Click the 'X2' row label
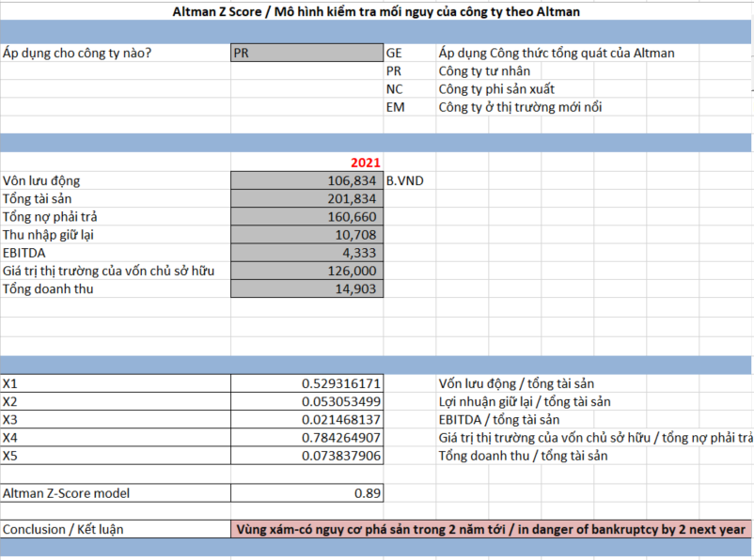Screen dimensions: 754x560 10,402
